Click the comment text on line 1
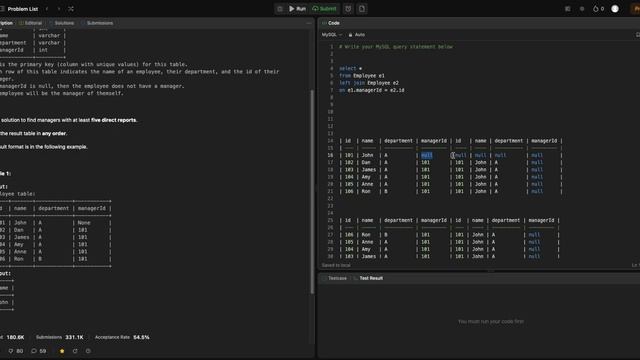The image size is (640, 360). click(396, 47)
